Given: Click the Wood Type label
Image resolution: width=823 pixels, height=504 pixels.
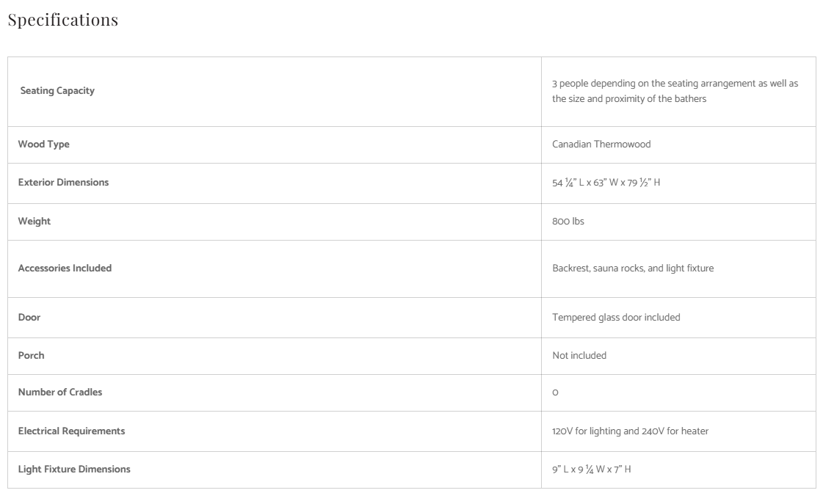Looking at the screenshot, I should (44, 145).
